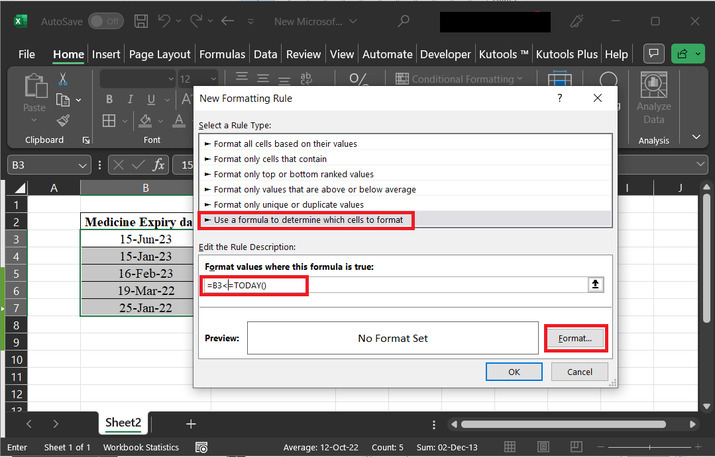Open the Customize Quick Access Toolbar dropdown
Image resolution: width=715 pixels, height=457 pixels.
[x=250, y=21]
